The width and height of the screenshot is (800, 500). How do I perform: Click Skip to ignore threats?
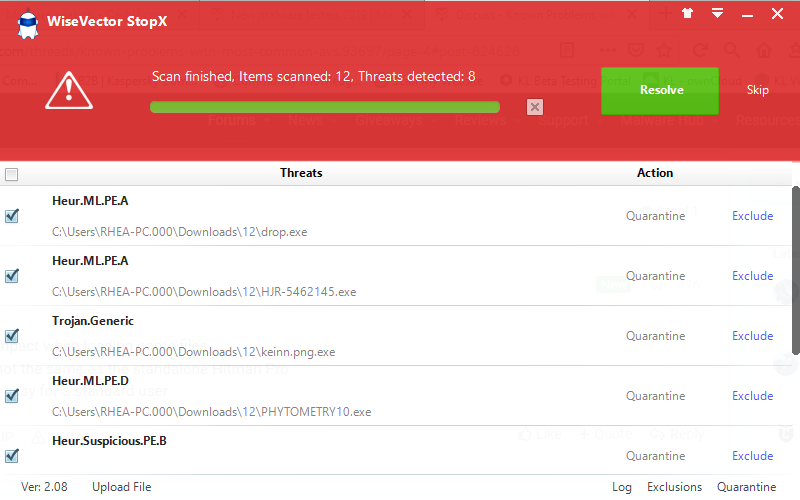click(758, 90)
